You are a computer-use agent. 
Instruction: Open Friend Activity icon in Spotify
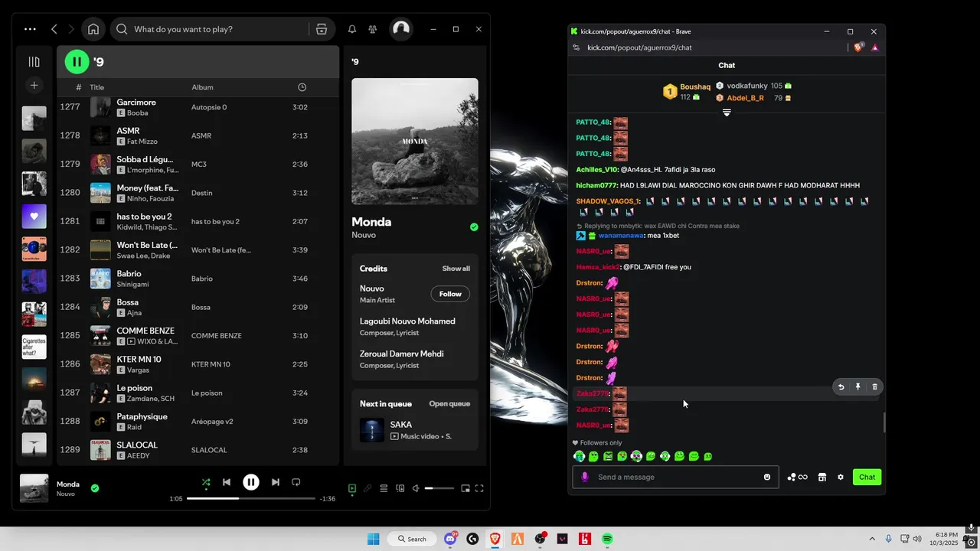pyautogui.click(x=372, y=29)
